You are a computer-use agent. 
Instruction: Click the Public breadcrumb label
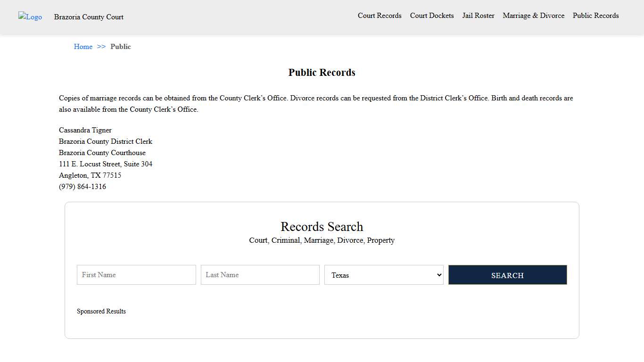(x=121, y=47)
